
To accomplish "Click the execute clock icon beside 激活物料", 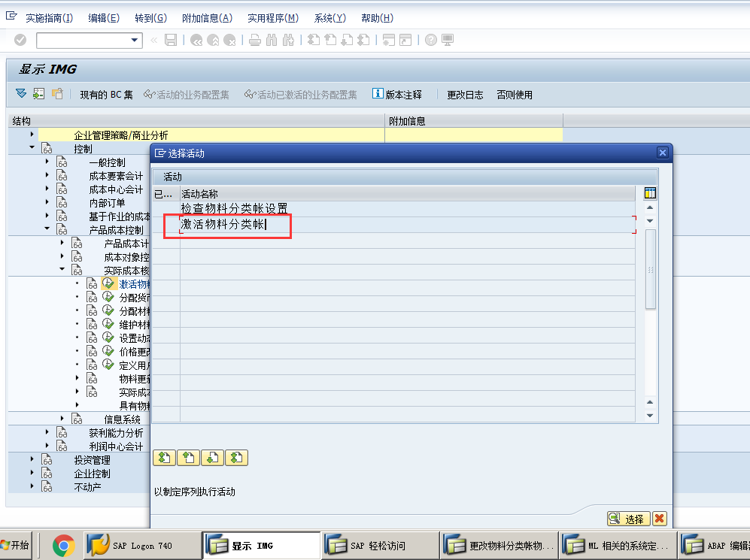I will click(108, 283).
